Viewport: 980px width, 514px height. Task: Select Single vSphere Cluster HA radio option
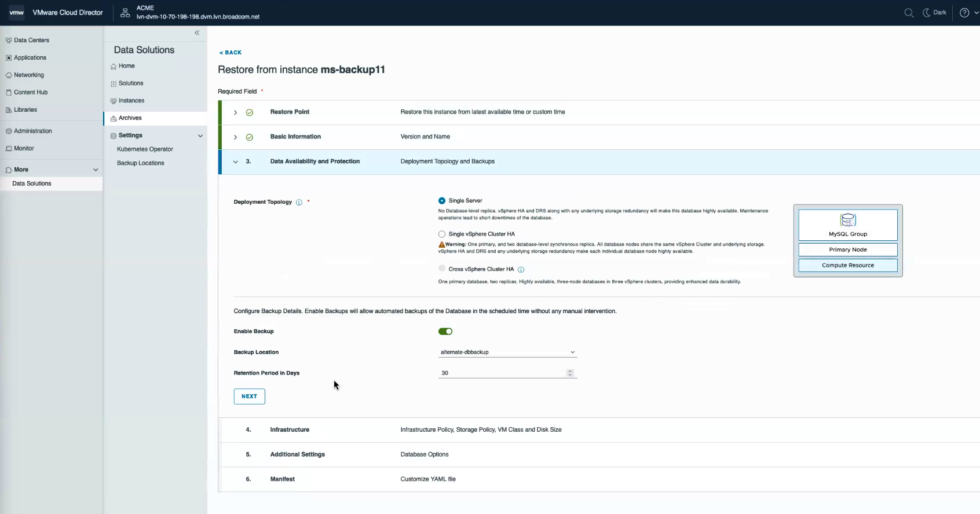[442, 234]
